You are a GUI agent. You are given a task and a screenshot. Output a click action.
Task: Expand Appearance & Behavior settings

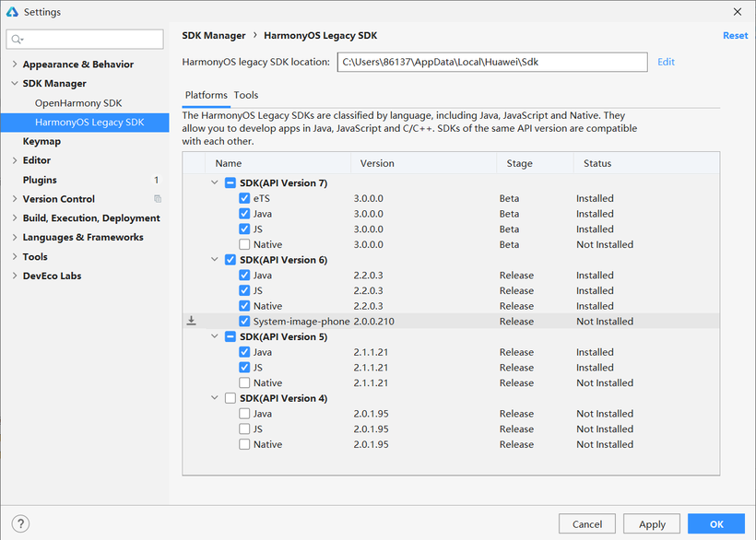15,65
